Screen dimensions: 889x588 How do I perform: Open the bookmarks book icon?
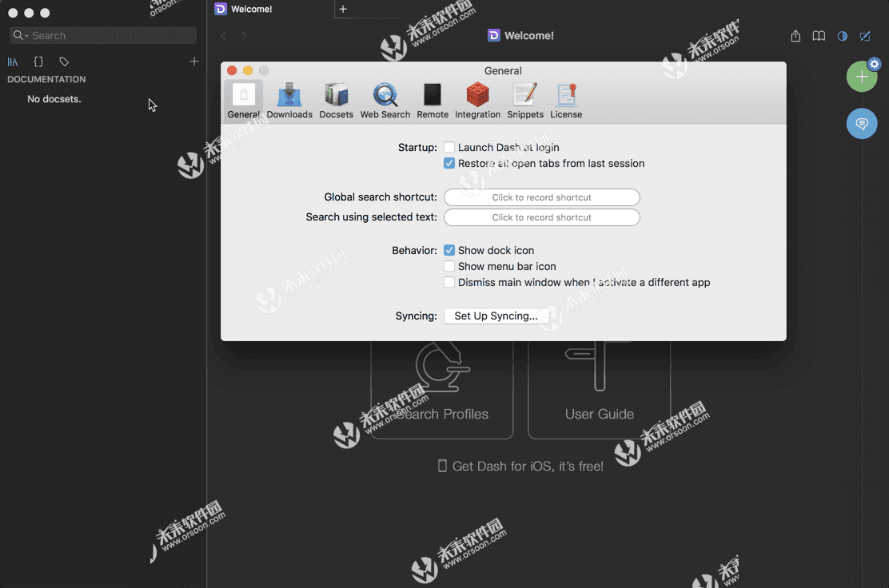click(x=819, y=36)
